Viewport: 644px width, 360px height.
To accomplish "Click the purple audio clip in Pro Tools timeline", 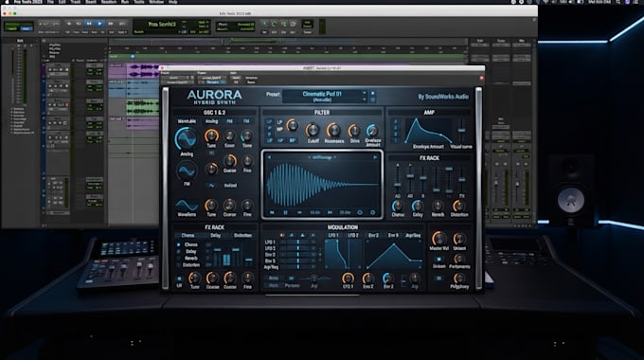I will [x=142, y=71].
